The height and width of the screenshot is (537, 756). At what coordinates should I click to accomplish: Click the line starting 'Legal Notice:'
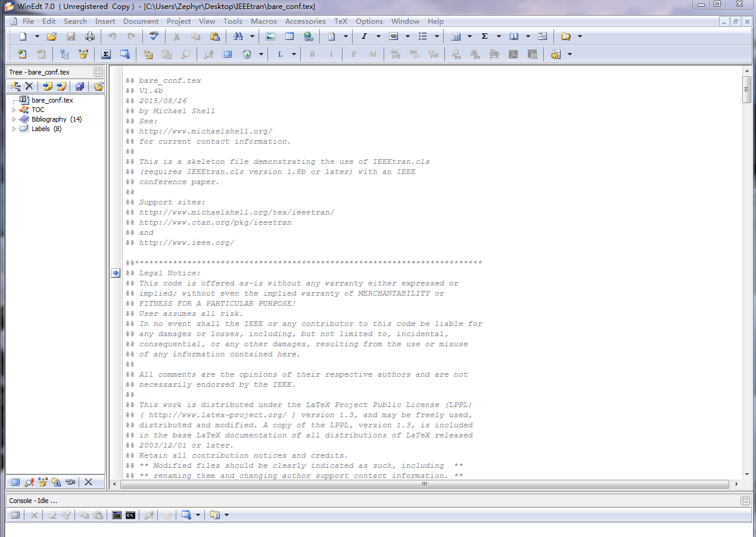(x=163, y=273)
